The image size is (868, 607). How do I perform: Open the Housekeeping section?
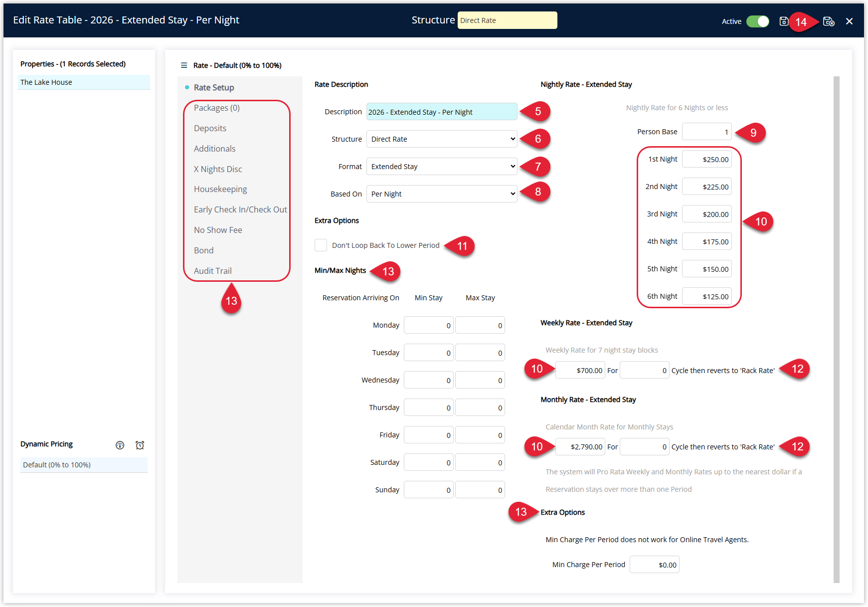pyautogui.click(x=220, y=189)
